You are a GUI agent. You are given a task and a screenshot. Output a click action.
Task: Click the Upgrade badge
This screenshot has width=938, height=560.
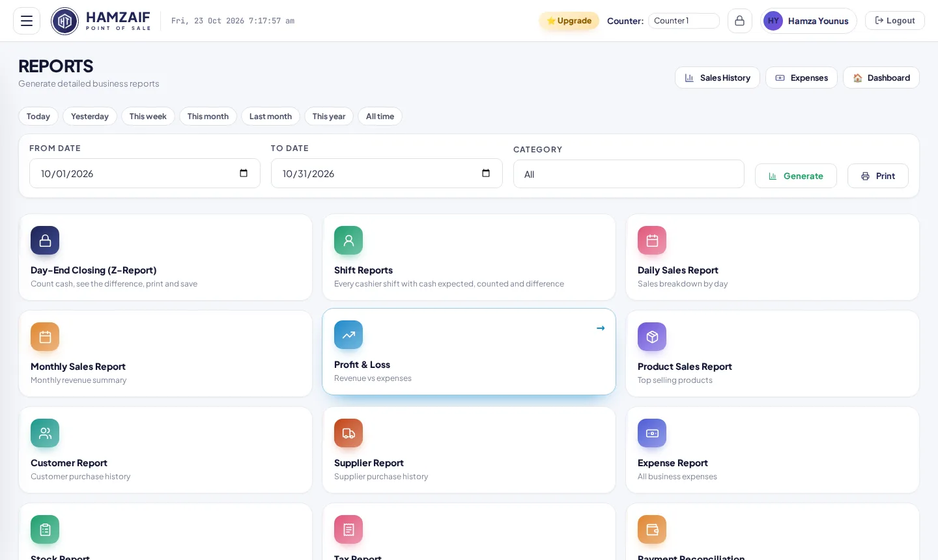[569, 21]
